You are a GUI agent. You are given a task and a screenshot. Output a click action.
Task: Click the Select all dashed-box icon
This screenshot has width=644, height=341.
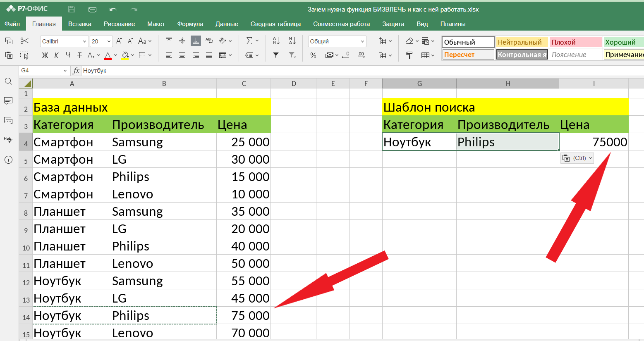24,55
